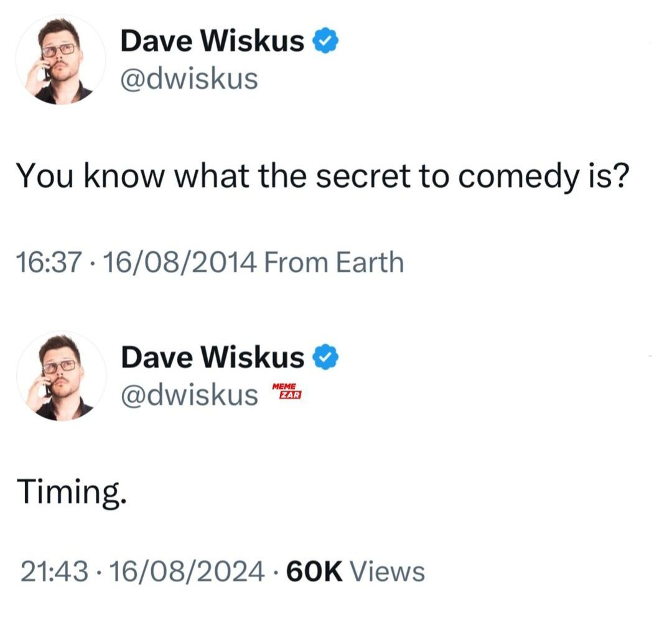
Task: Select the 'Timing.' tweet text
Action: point(72,492)
